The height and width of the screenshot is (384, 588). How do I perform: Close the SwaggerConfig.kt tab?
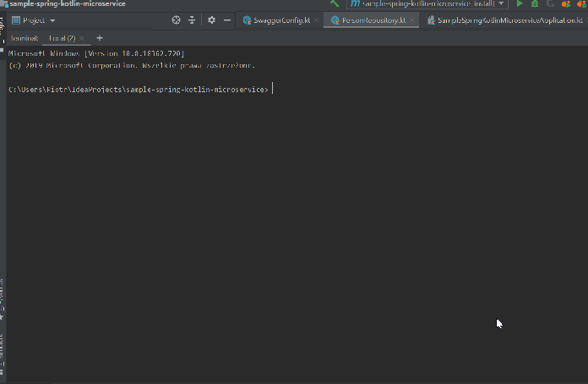[317, 20]
